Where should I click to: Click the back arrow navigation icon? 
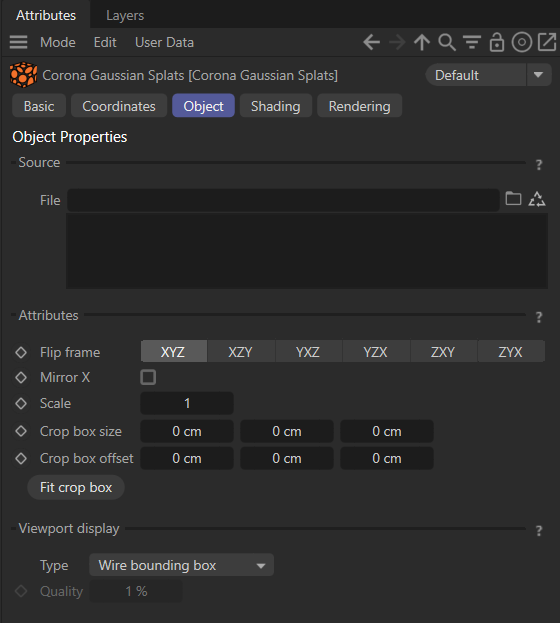tap(372, 42)
